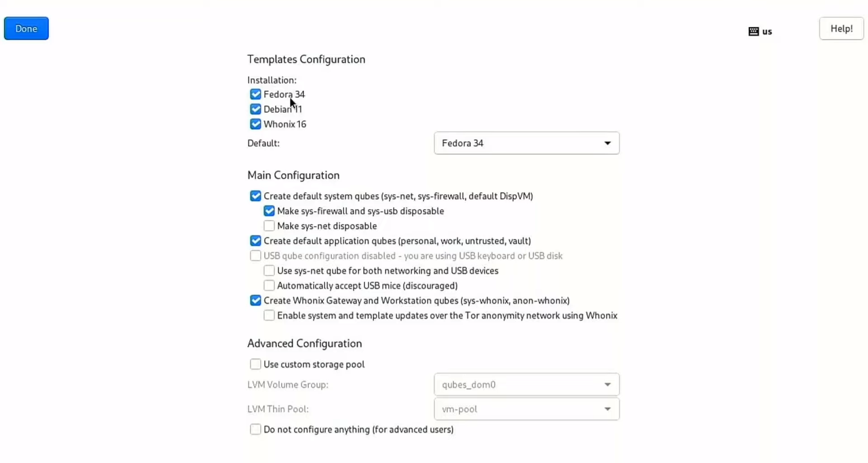
Task: Expand the LVM Thin Pool dropdown
Action: (x=526, y=409)
